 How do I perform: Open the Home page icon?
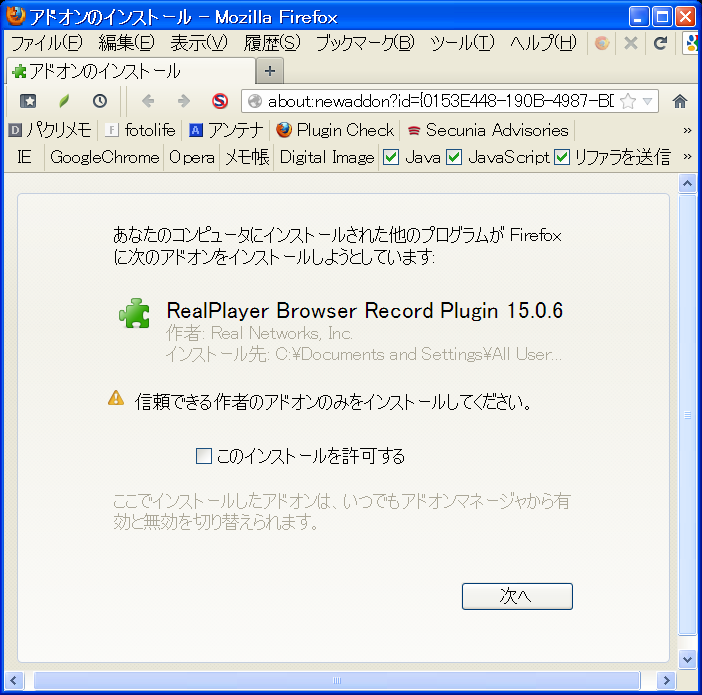680,101
